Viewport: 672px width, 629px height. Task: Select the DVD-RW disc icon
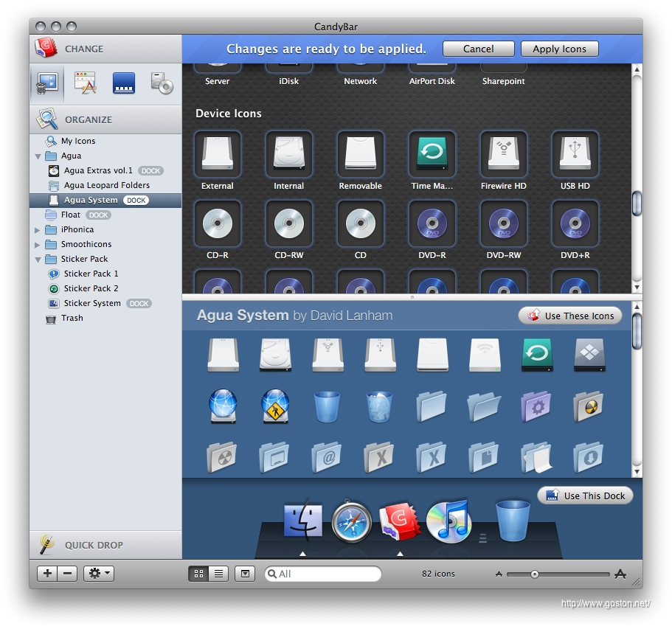pos(504,224)
